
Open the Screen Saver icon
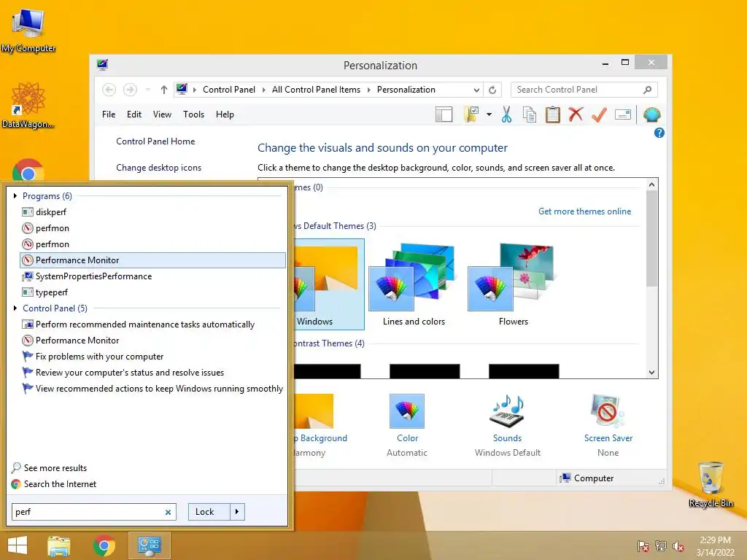[608, 411]
